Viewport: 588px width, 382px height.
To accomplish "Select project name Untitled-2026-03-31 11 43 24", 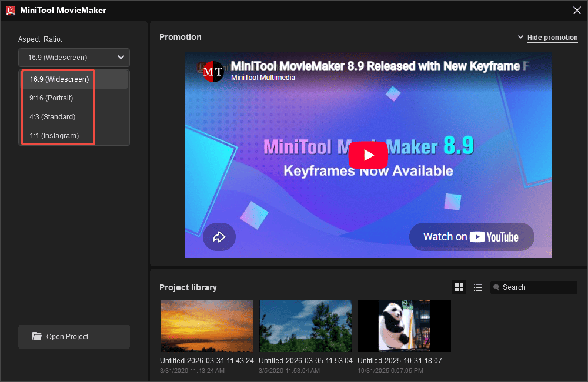I will pyautogui.click(x=206, y=361).
